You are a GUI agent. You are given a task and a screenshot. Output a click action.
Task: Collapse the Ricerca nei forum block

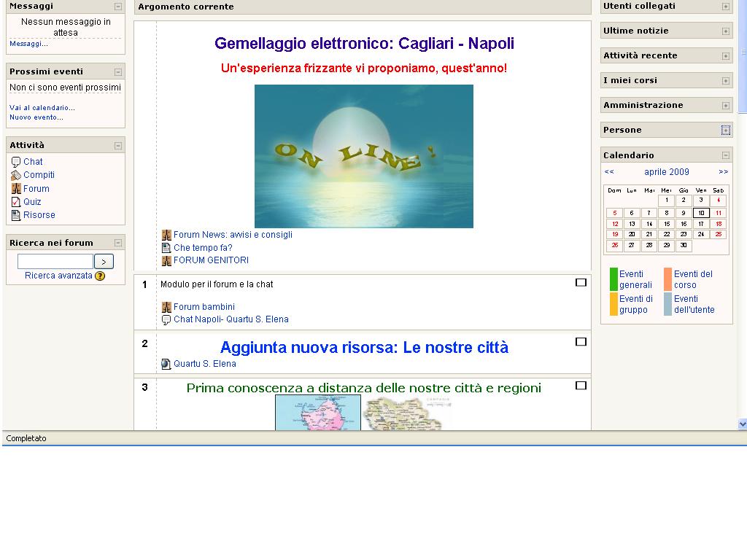tap(118, 243)
